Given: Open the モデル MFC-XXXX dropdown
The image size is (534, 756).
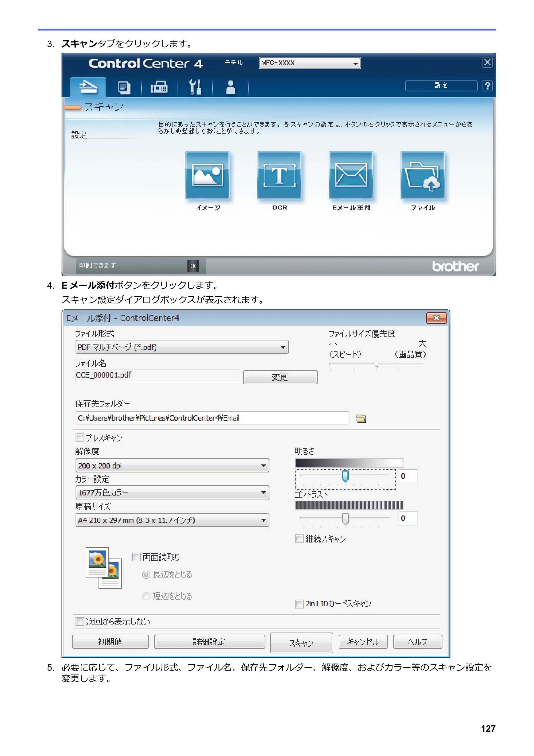Looking at the screenshot, I should tap(310, 63).
